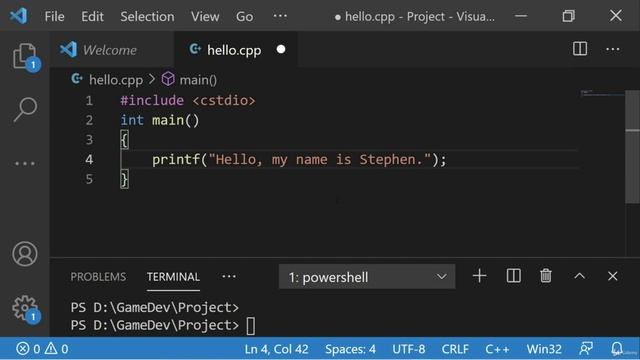
Task: Click main() symbol in the breadcrumb
Action: [198, 80]
